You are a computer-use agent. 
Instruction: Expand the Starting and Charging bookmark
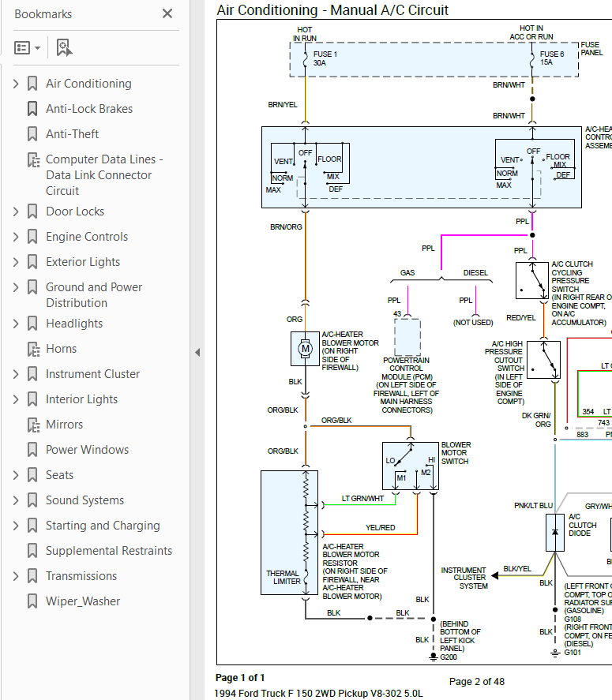pos(16,526)
